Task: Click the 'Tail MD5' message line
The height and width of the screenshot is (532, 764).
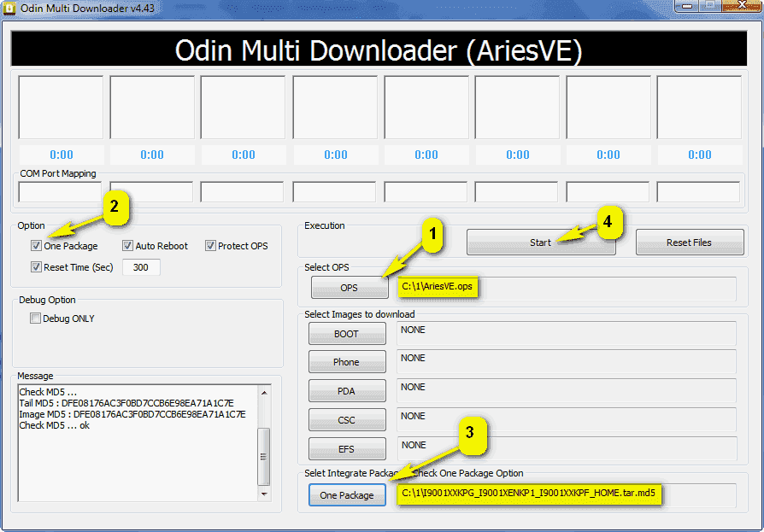Action: tap(126, 403)
